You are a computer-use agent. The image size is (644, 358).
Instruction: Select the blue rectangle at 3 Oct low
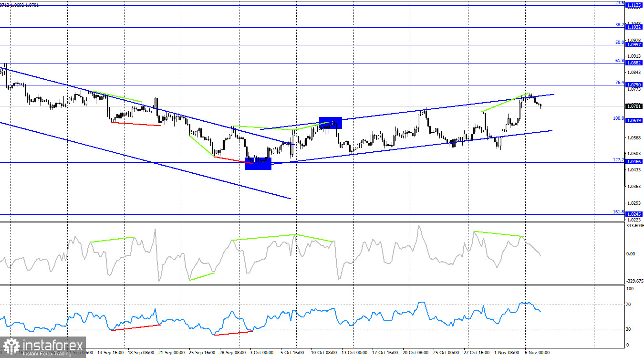pyautogui.click(x=258, y=164)
